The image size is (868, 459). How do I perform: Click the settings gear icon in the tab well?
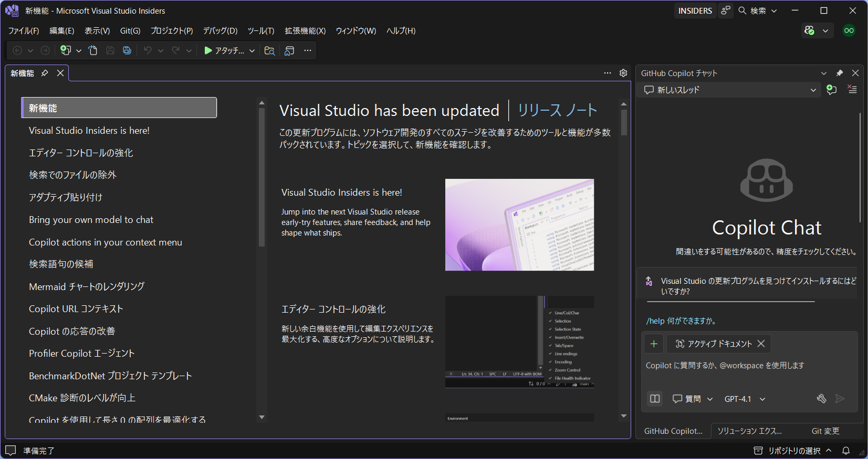tap(623, 73)
